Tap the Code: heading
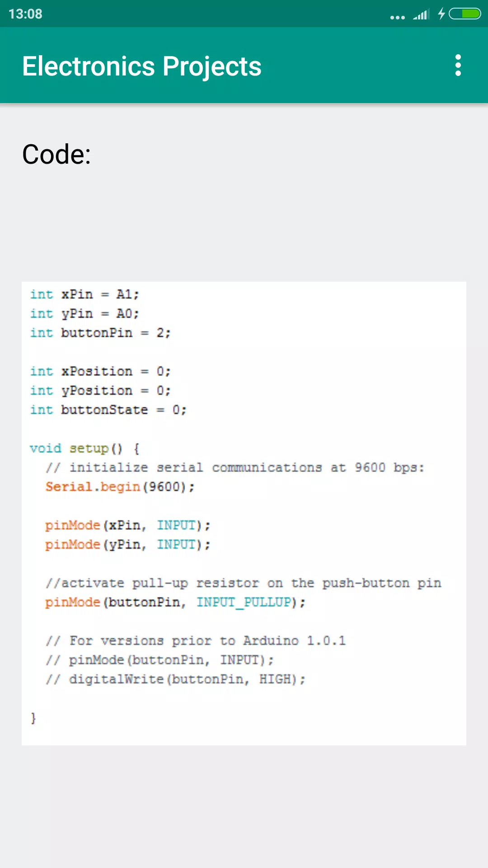Image resolution: width=488 pixels, height=868 pixels. point(56,154)
